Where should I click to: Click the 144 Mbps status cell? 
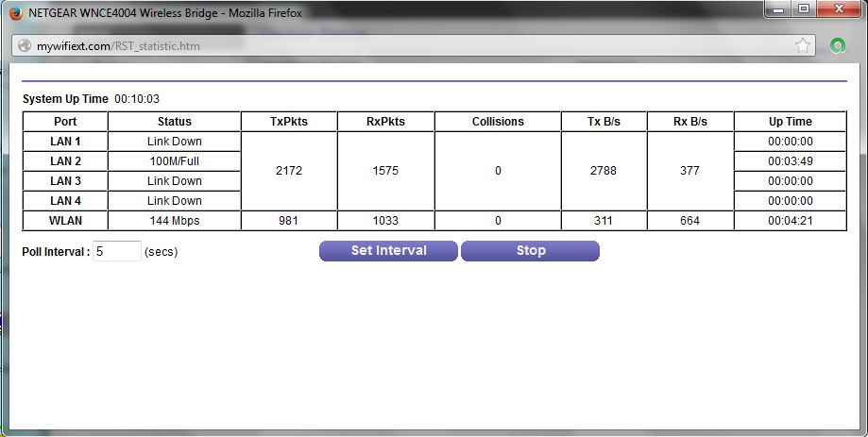point(175,220)
